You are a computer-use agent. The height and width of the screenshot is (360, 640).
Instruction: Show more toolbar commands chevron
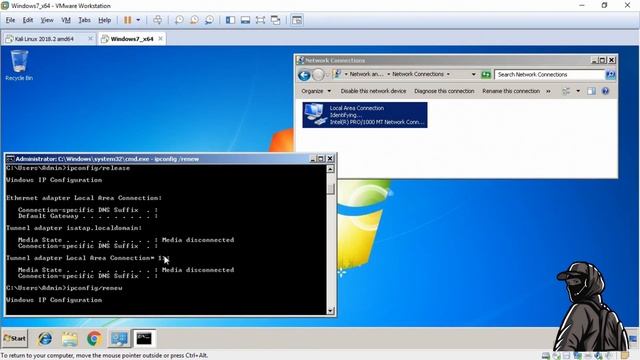pyautogui.click(x=548, y=91)
